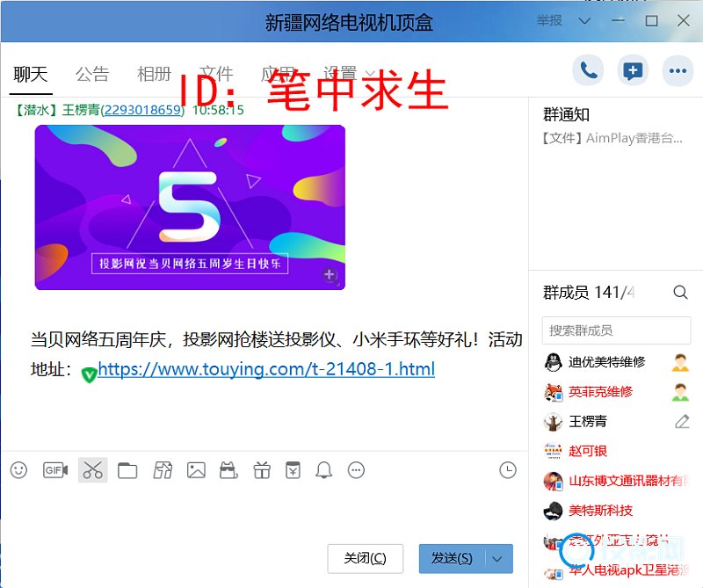Open more tools via circled ellipsis icon
The image size is (703, 588).
357,470
